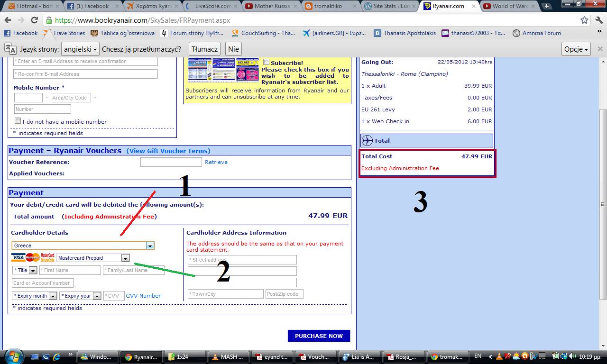The height and width of the screenshot is (364, 607).
Task: Click the Town/City field
Action: [x=226, y=294]
